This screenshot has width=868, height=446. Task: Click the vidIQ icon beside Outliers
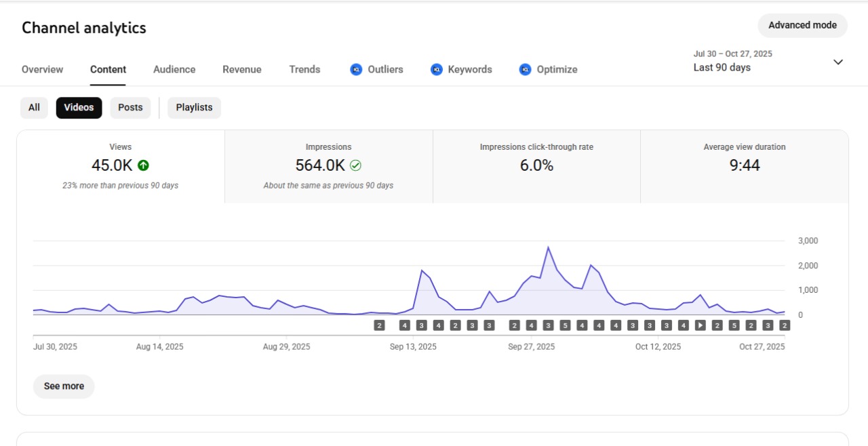pos(356,69)
